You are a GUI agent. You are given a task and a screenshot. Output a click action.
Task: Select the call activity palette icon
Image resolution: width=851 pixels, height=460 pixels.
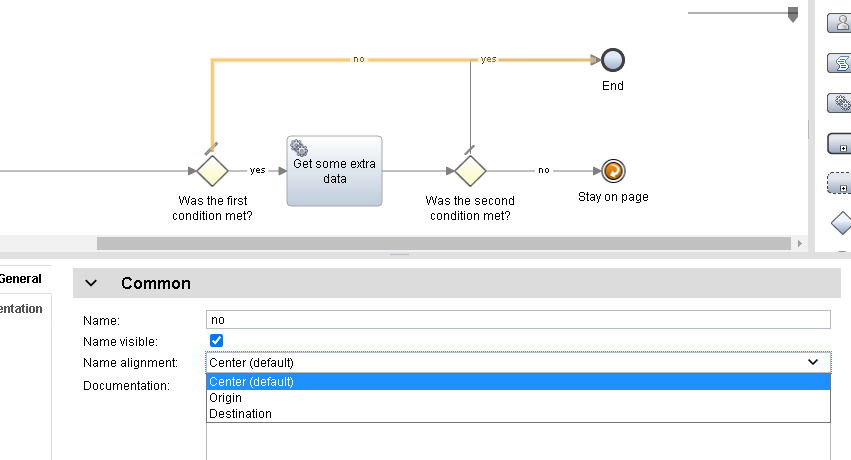(x=839, y=144)
